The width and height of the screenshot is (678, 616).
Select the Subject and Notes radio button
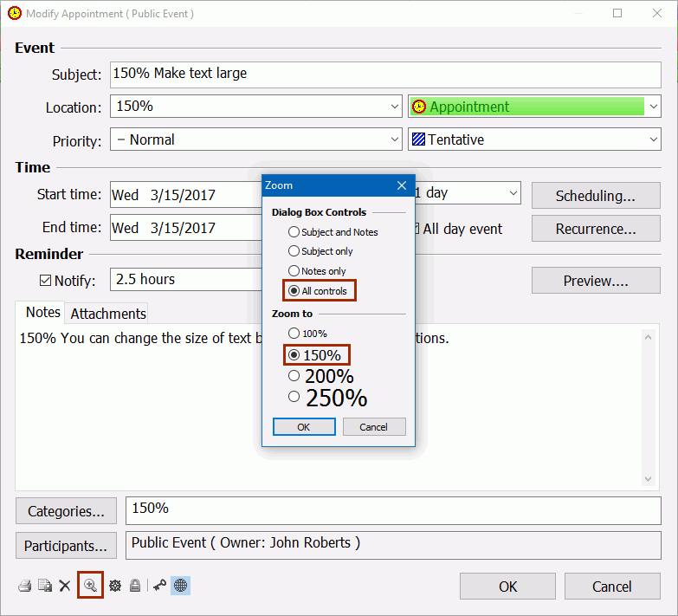tap(294, 232)
